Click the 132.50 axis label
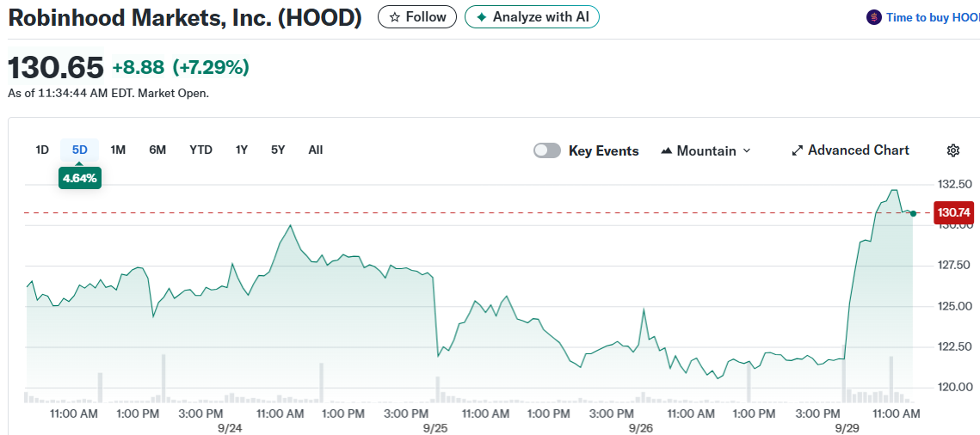Viewport: 980px width, 435px height. pyautogui.click(x=953, y=185)
